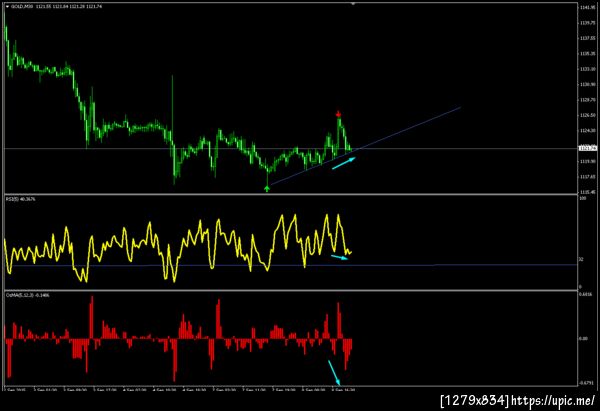Click the 1124.30 price scale value
This screenshot has width=600, height=411.
point(588,130)
